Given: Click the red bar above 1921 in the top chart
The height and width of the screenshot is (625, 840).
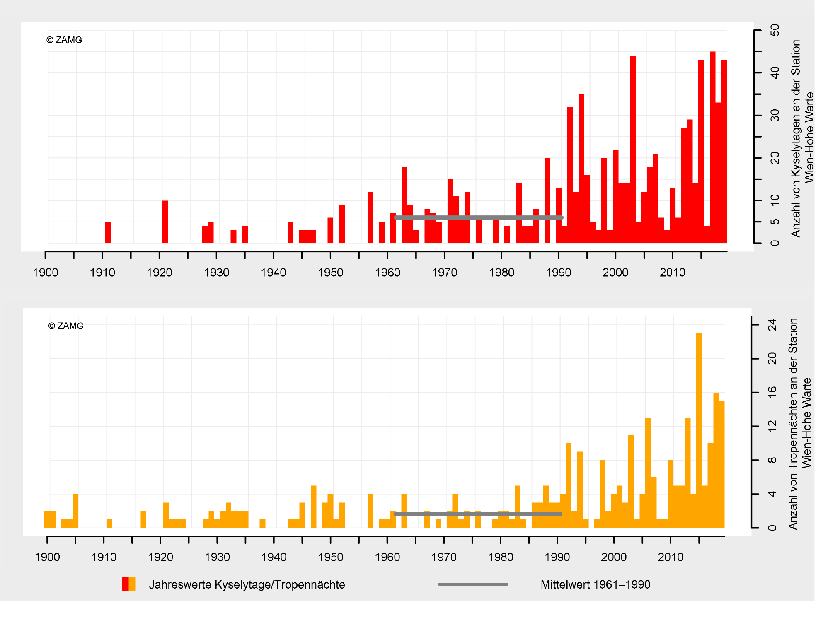Looking at the screenshot, I should tap(165, 222).
